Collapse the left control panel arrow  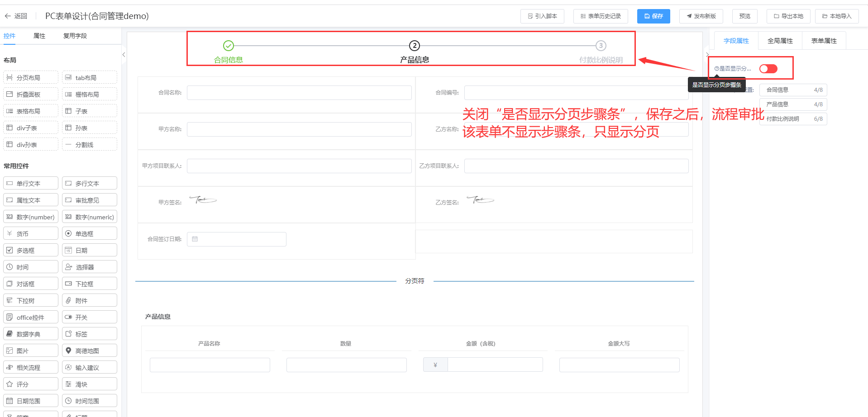coord(124,55)
